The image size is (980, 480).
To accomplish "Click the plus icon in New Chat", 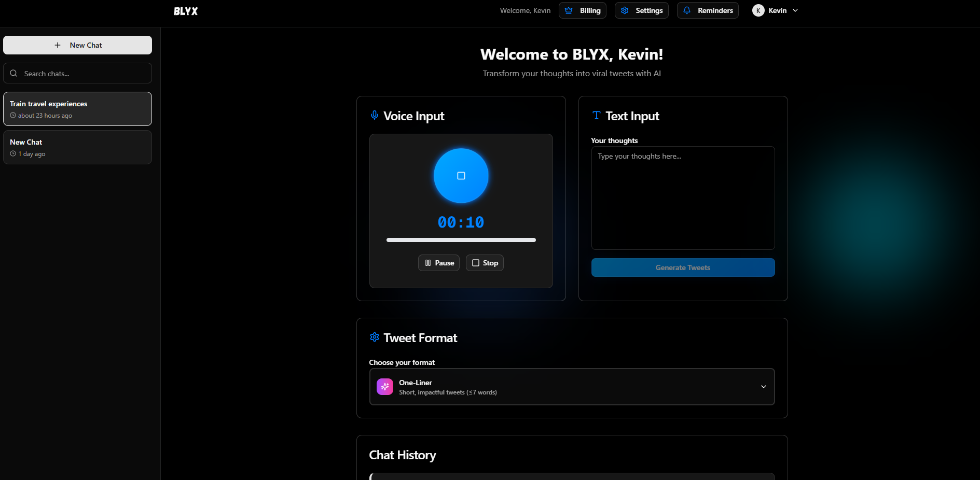I will click(x=58, y=45).
